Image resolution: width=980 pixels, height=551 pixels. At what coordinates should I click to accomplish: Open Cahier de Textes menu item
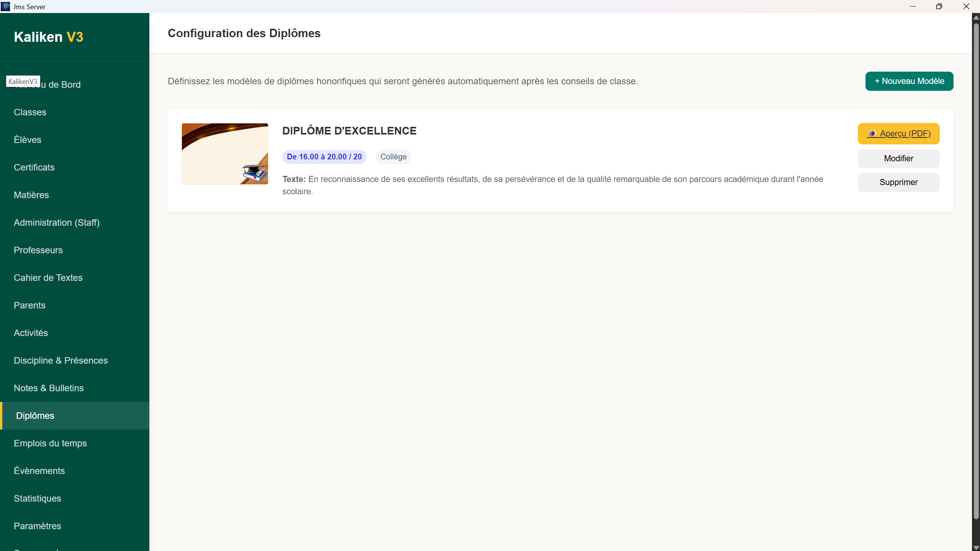[x=48, y=278]
